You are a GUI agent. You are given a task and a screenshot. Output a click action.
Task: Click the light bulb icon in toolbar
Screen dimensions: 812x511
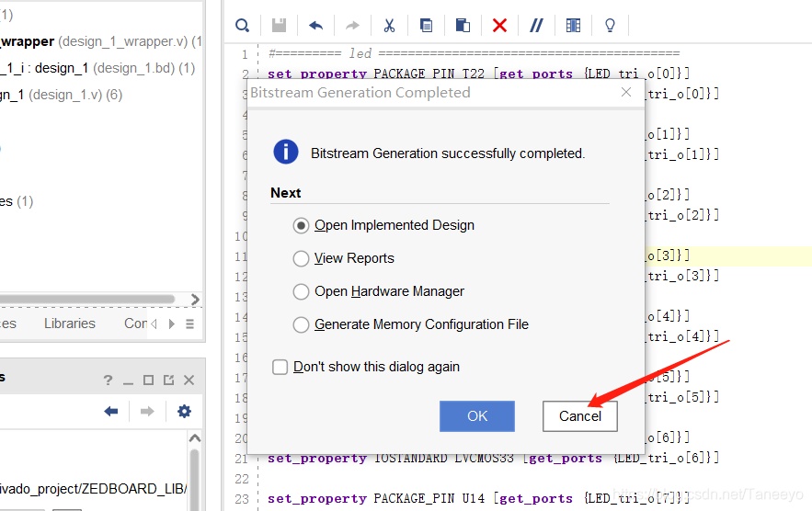point(610,26)
